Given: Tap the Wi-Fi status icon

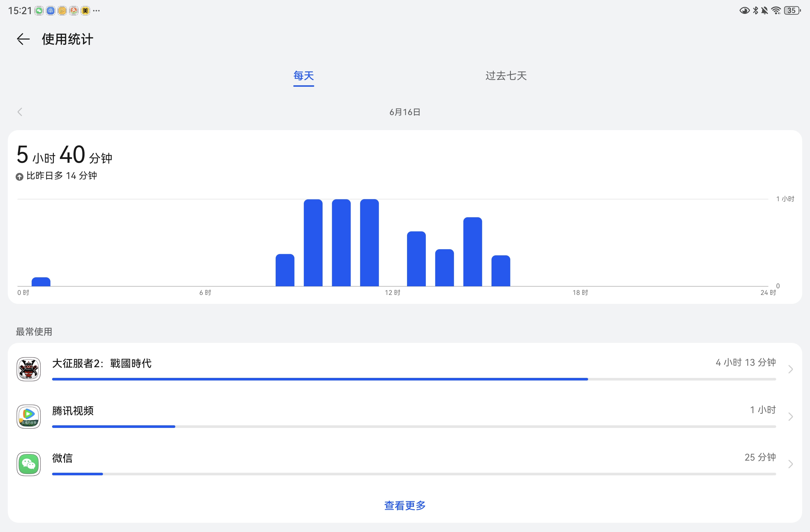Looking at the screenshot, I should 776,10.
